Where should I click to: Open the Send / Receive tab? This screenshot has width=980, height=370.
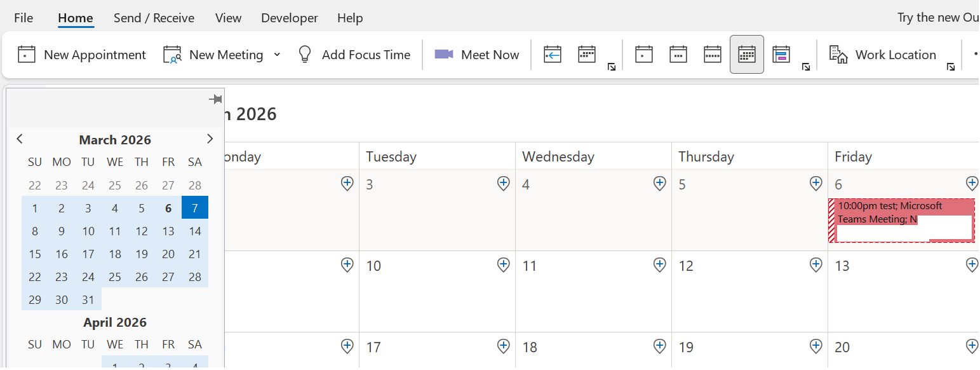[x=154, y=18]
